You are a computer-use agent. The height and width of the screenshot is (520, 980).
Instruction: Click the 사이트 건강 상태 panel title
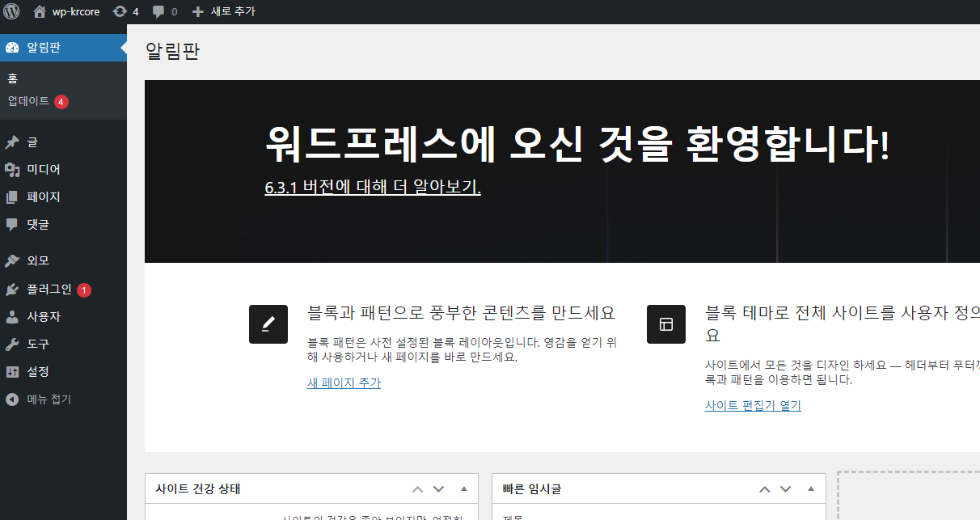click(x=198, y=489)
